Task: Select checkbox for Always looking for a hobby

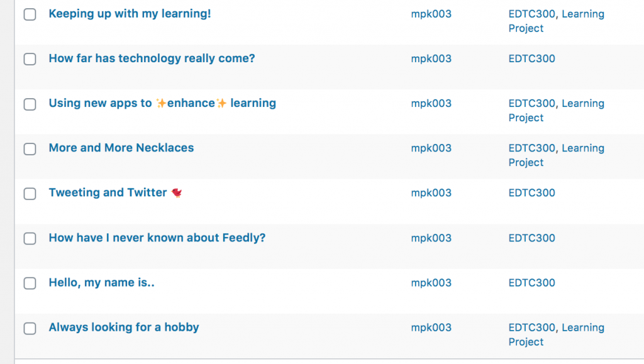Action: [x=30, y=328]
